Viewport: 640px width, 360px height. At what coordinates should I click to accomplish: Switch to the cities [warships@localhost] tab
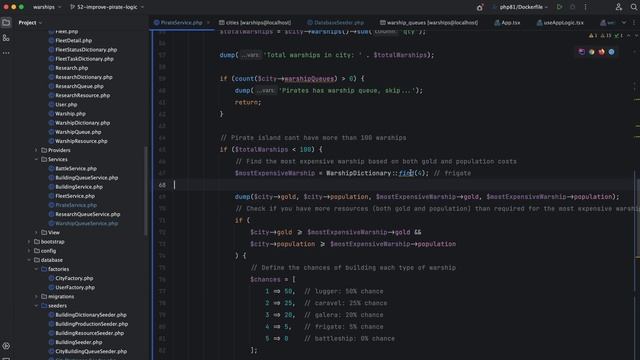point(255,23)
